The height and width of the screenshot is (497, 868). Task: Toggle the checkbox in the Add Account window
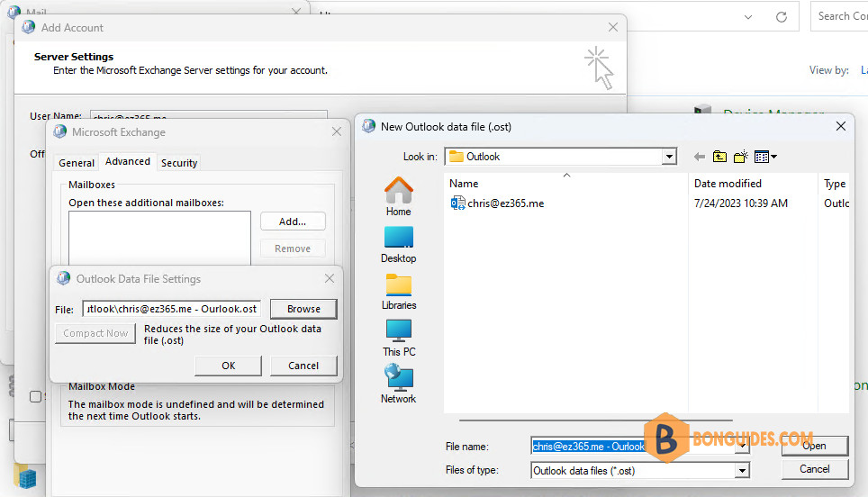coord(35,396)
